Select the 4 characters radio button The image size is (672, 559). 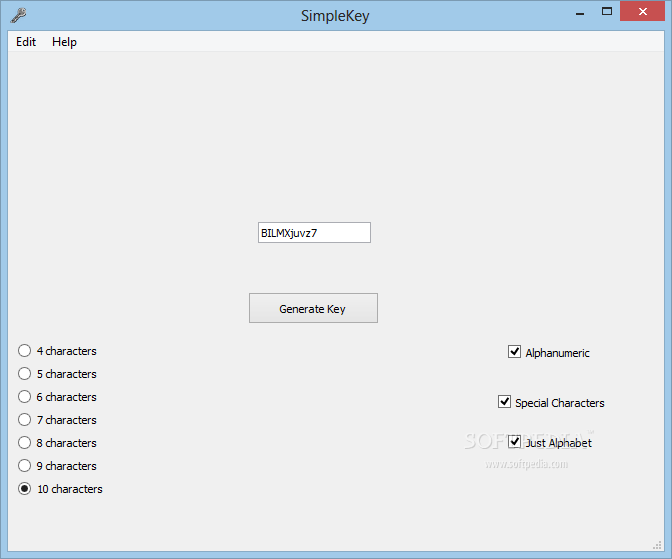[24, 351]
